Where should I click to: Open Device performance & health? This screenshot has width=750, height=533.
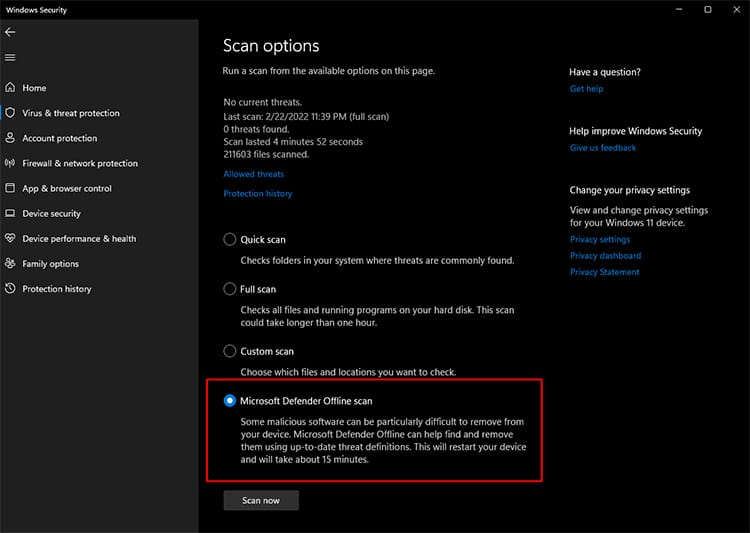click(79, 238)
